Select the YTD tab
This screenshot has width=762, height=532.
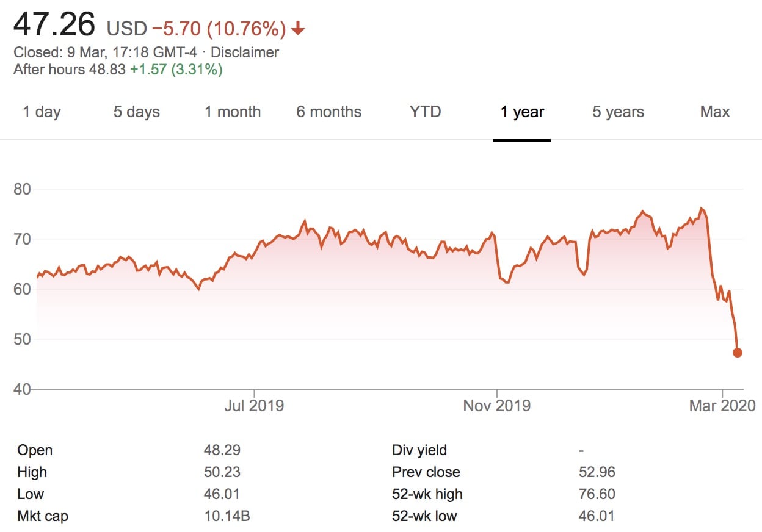point(425,112)
